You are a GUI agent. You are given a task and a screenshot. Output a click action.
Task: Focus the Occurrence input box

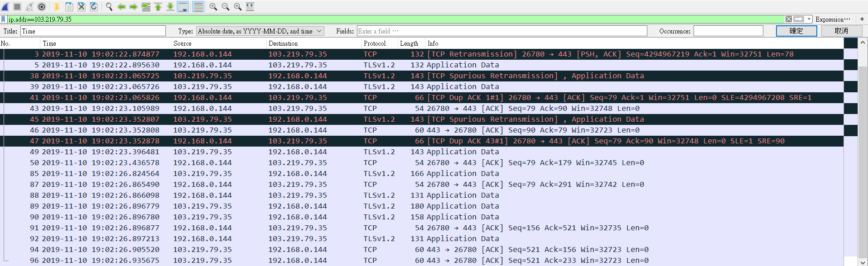click(x=728, y=31)
